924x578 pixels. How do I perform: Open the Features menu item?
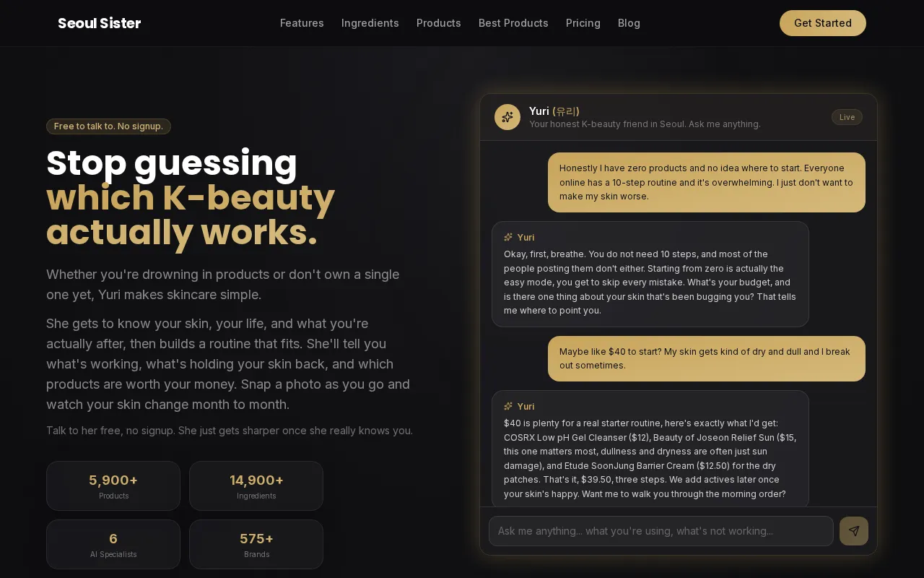pos(302,23)
